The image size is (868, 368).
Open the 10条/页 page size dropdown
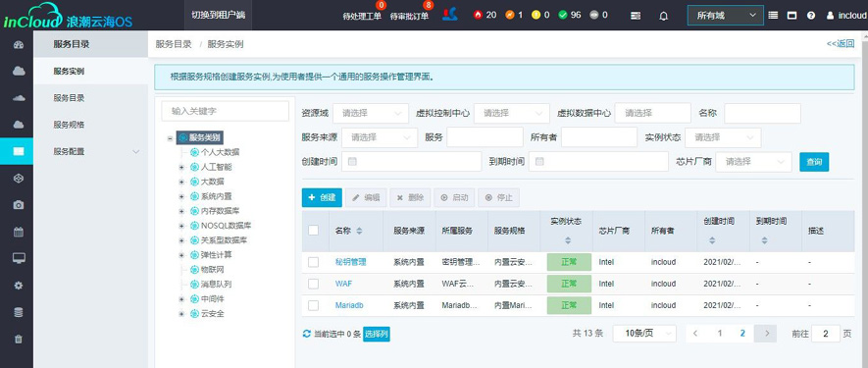click(644, 333)
